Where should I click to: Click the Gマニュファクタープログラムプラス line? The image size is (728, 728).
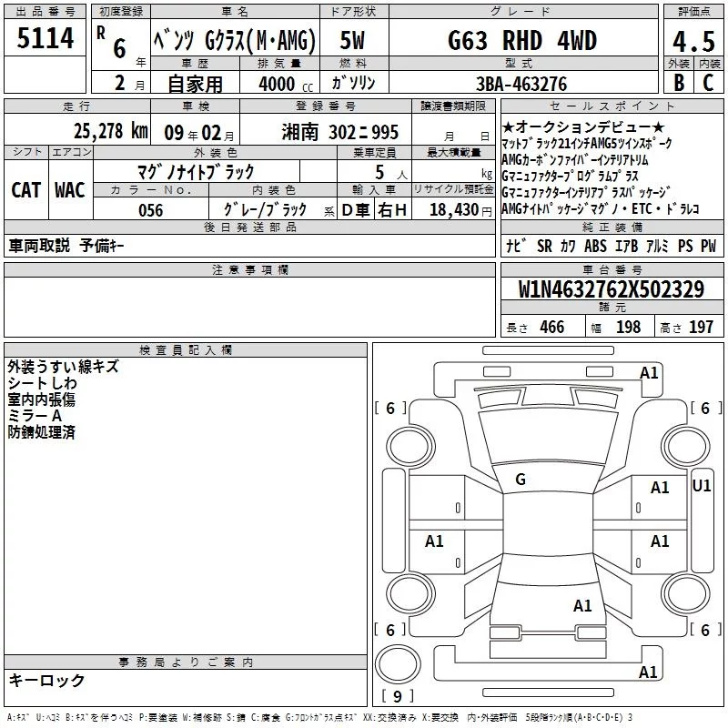[571, 176]
